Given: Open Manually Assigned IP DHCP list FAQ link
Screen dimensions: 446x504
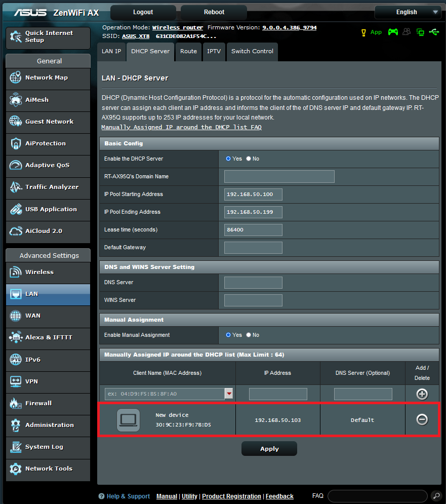Looking at the screenshot, I should (x=181, y=127).
